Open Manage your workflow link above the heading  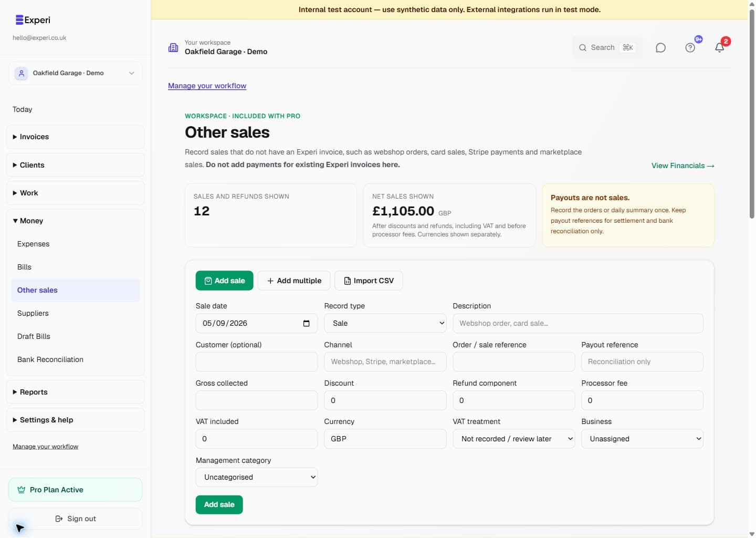coord(207,86)
